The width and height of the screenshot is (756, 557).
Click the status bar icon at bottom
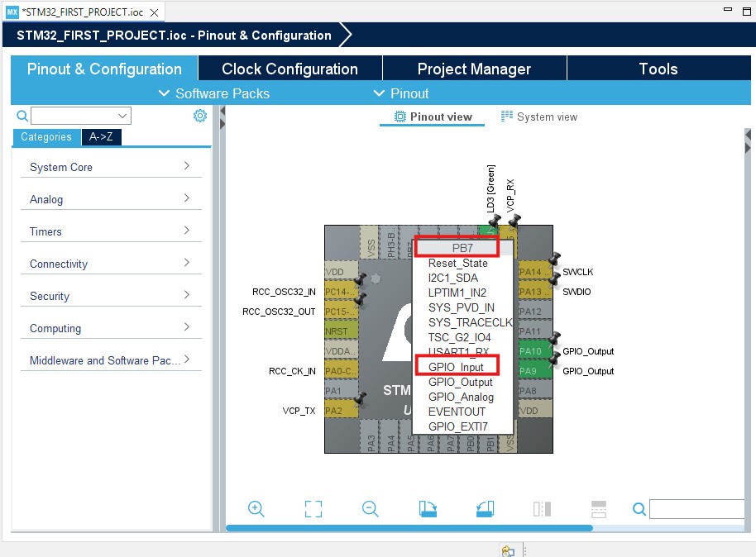pos(508,551)
